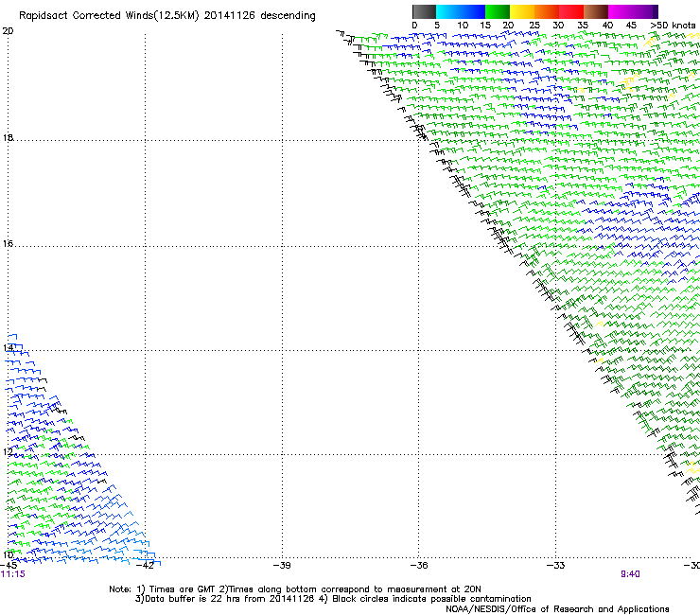Click the '>50 knots' legend label

point(673,25)
